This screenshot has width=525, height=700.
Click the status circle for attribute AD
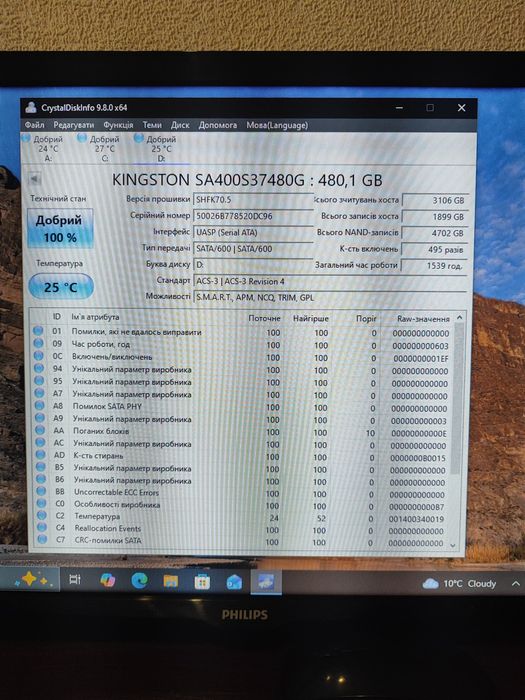41,454
